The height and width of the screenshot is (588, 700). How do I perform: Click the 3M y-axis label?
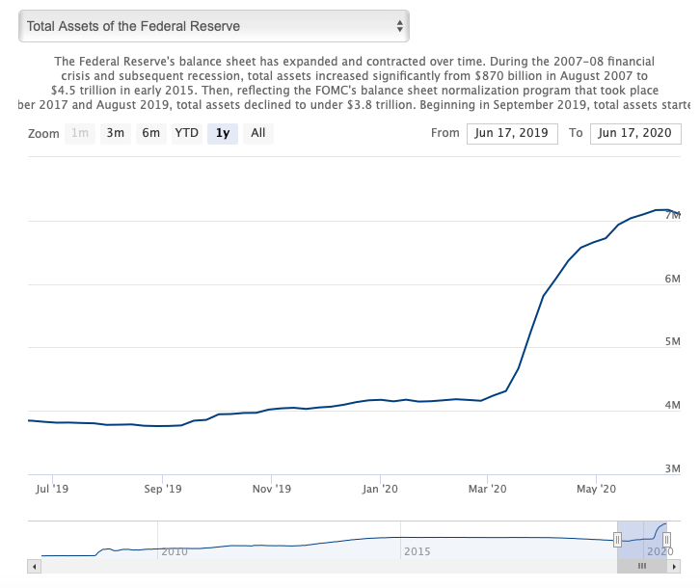click(672, 468)
